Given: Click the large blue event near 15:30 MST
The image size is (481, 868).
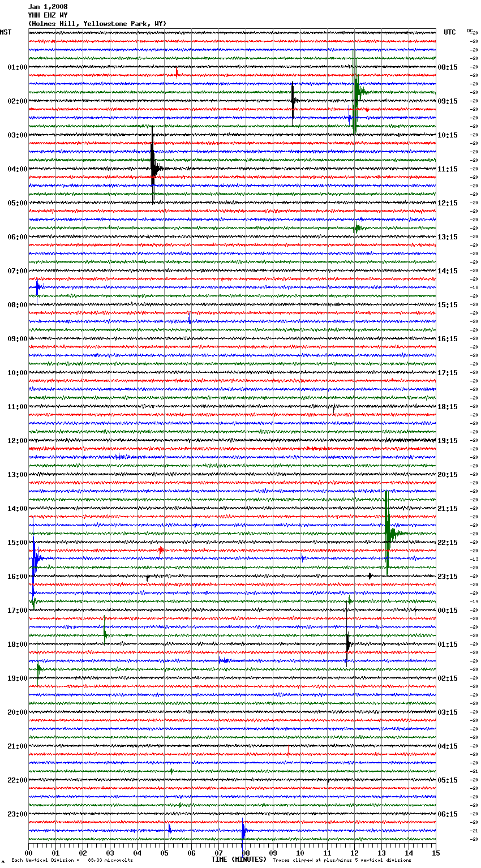Looking at the screenshot, I should click(35, 559).
